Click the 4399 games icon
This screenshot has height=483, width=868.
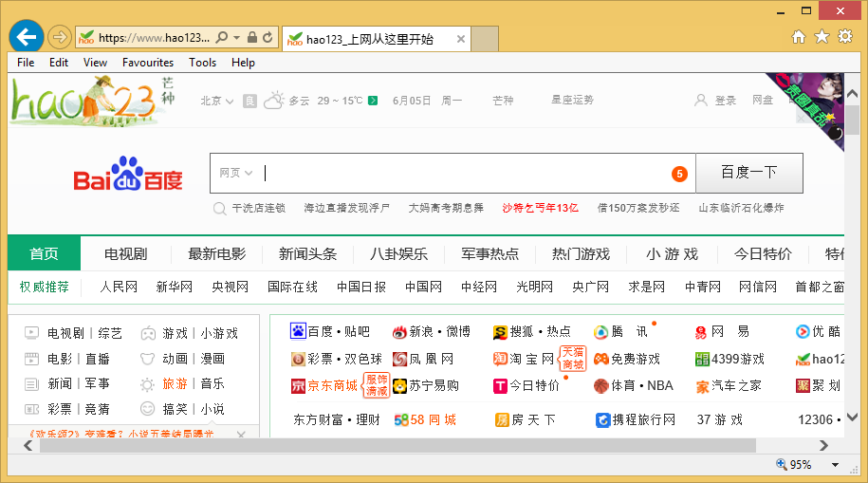702,359
